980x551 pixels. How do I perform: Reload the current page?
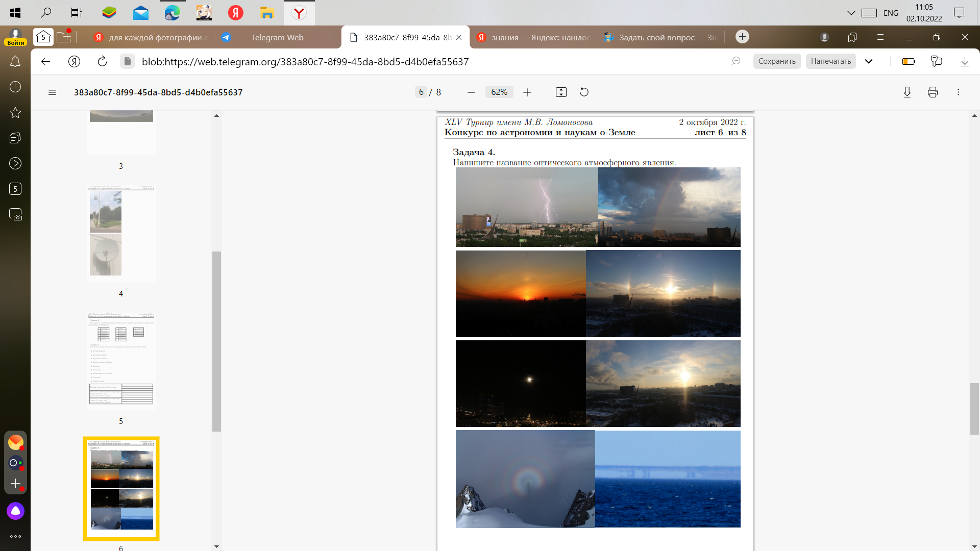pos(102,62)
